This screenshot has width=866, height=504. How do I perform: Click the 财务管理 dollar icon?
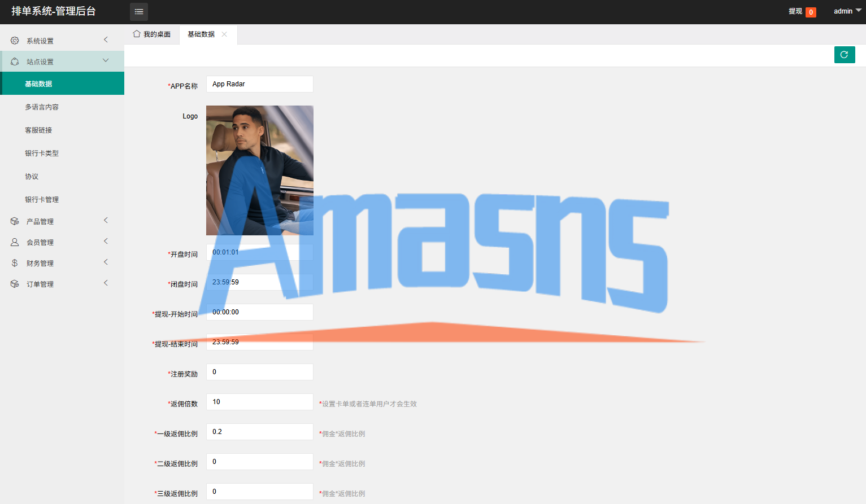pos(15,263)
